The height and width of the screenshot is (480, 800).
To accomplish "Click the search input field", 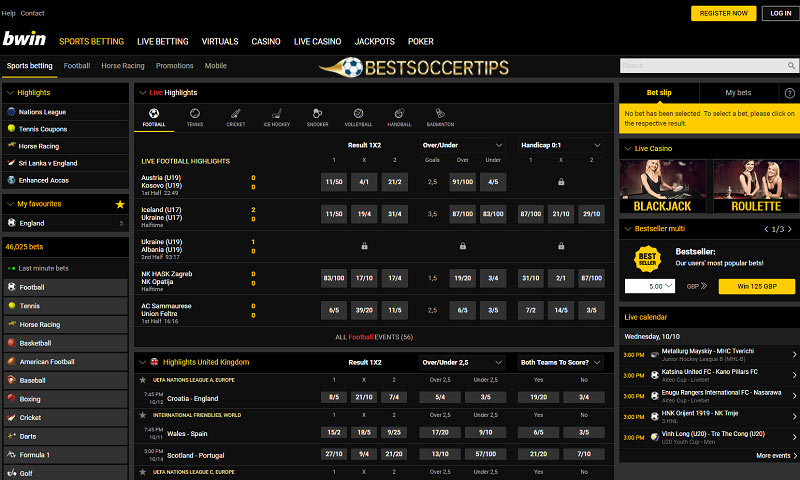I will coord(703,65).
